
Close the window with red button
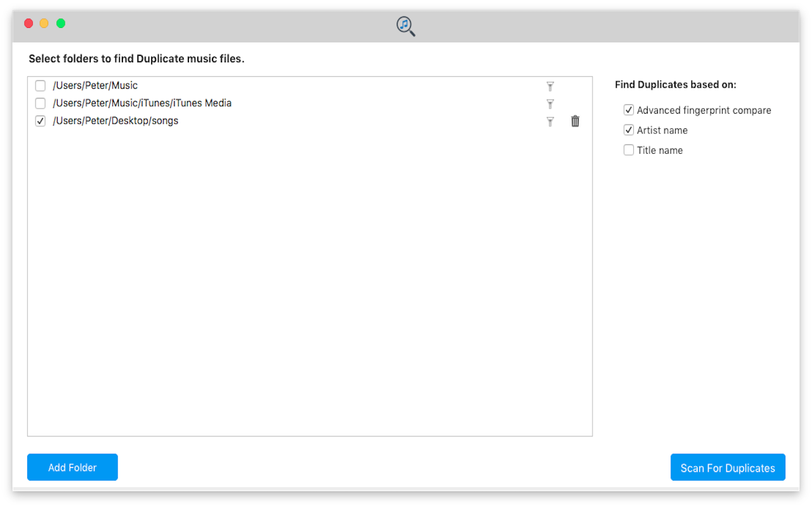(29, 23)
